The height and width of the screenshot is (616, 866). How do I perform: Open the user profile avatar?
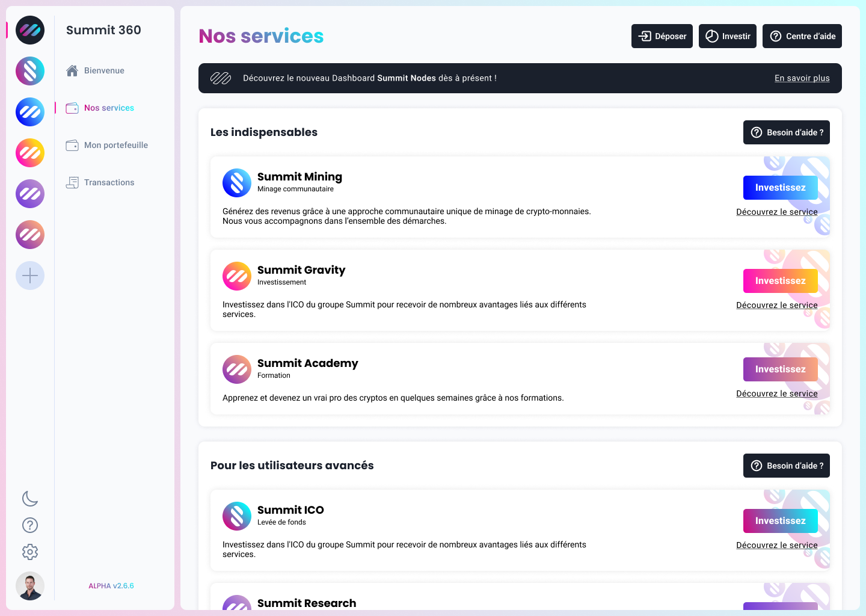(x=30, y=586)
